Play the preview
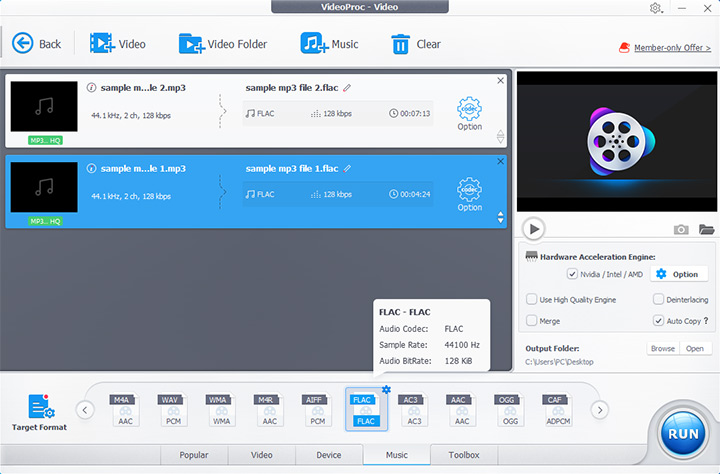Screen dimensions: 720x474 point(534,229)
